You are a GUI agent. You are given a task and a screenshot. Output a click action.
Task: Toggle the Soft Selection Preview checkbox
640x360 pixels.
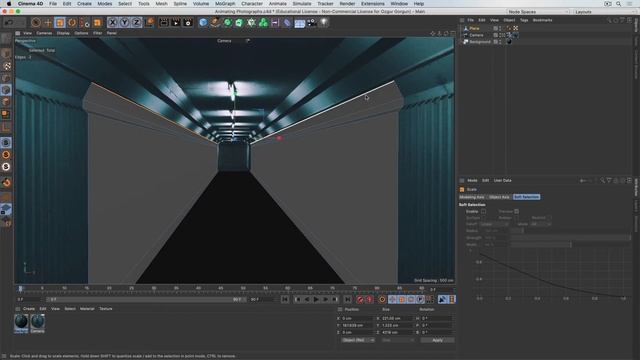(516, 211)
